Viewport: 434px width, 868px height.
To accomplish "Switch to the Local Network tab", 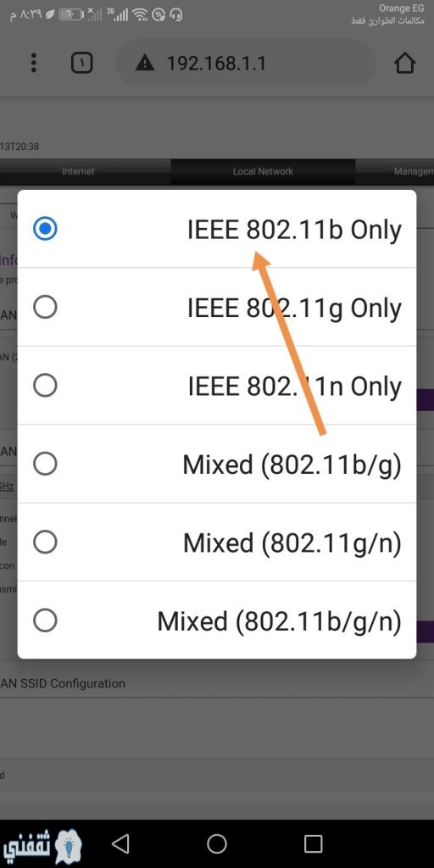I will [263, 171].
